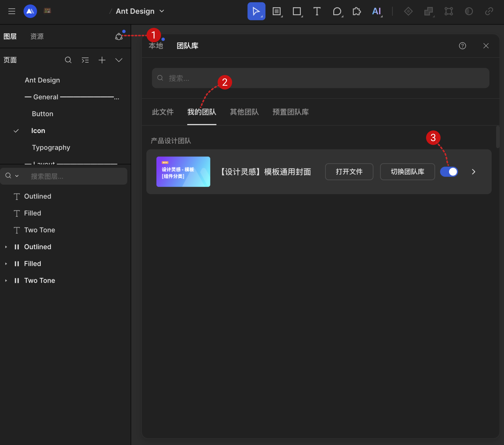Close the team library dialog
The image size is (504, 445).
click(486, 46)
